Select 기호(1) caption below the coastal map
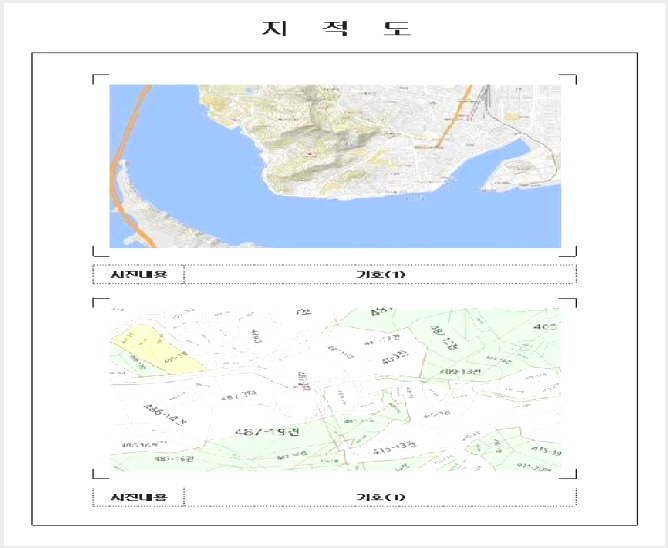 click(x=380, y=274)
